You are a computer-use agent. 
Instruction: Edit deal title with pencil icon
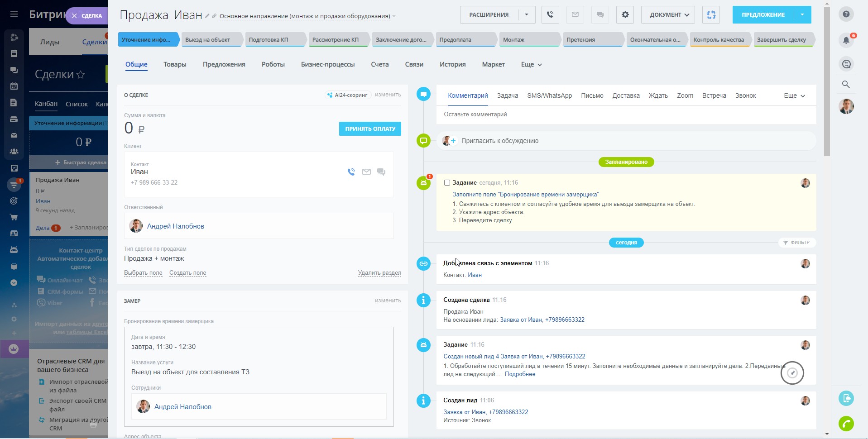(x=207, y=16)
